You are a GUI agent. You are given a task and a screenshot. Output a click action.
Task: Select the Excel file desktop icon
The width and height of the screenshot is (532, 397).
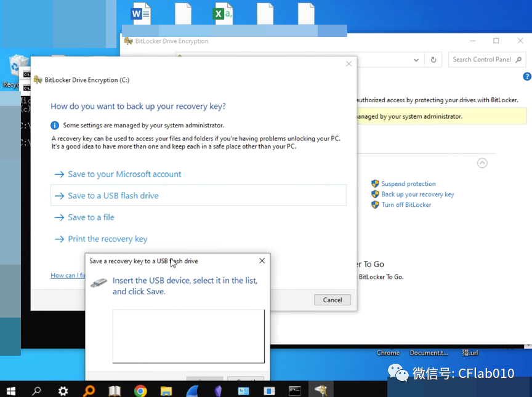click(222, 14)
